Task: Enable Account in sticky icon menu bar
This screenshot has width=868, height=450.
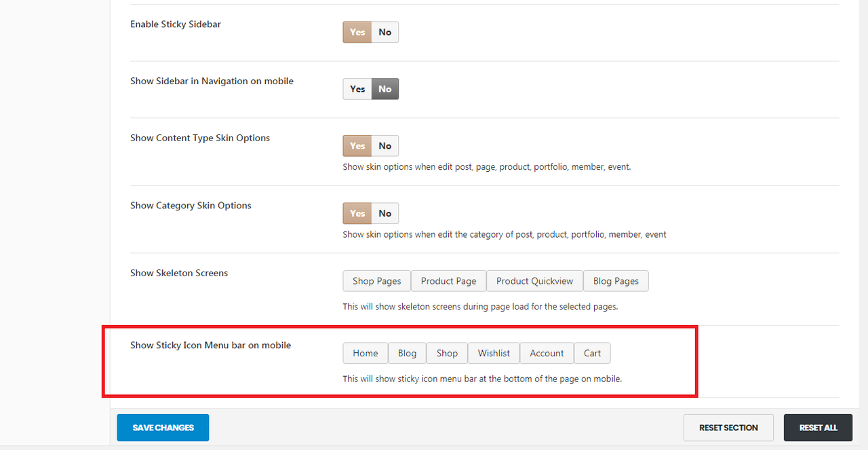Action: (547, 353)
